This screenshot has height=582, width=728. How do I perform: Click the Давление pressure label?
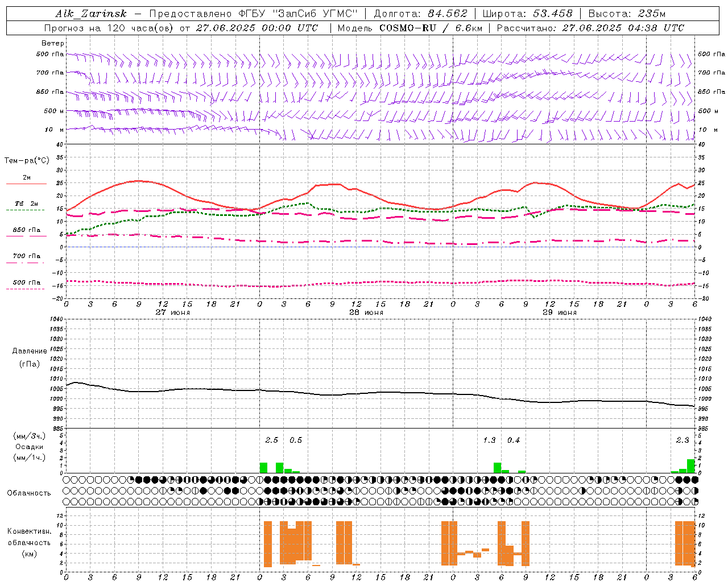coord(30,351)
